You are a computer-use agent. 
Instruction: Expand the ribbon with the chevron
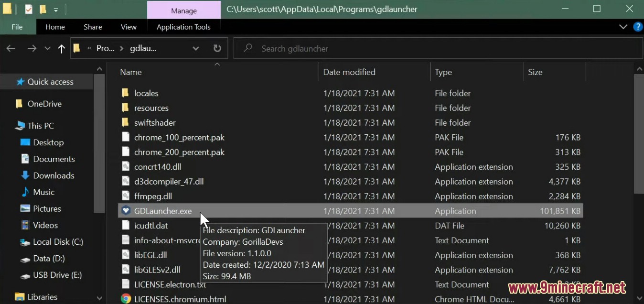click(x=623, y=27)
